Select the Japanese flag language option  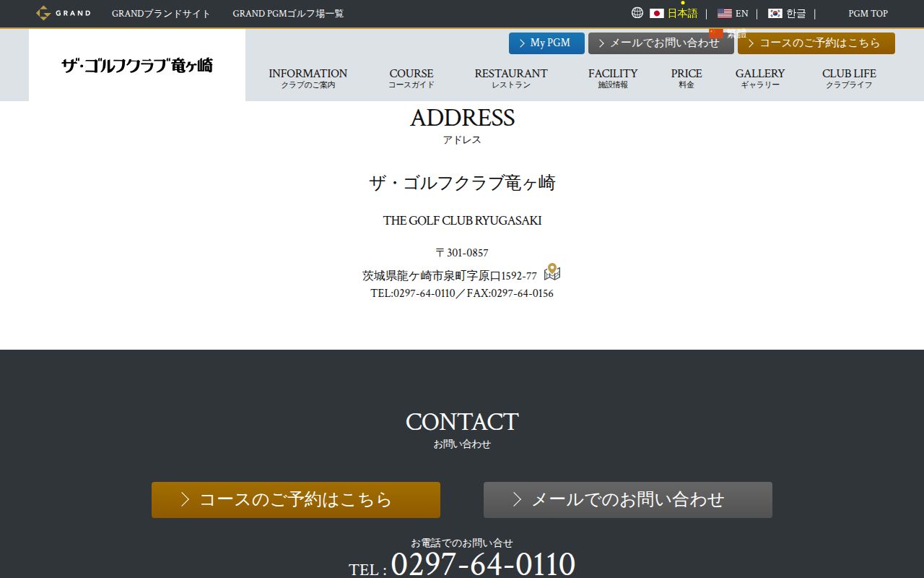pos(657,13)
